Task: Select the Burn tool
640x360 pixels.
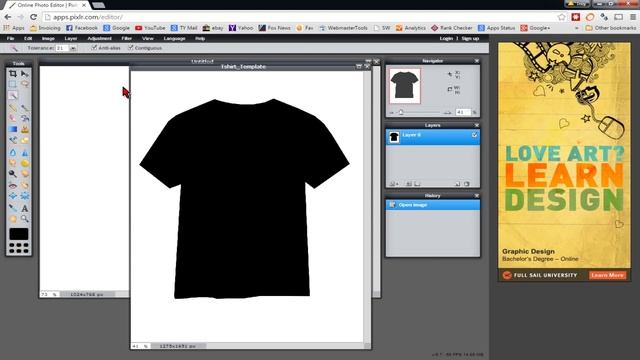Action: (x=25, y=174)
